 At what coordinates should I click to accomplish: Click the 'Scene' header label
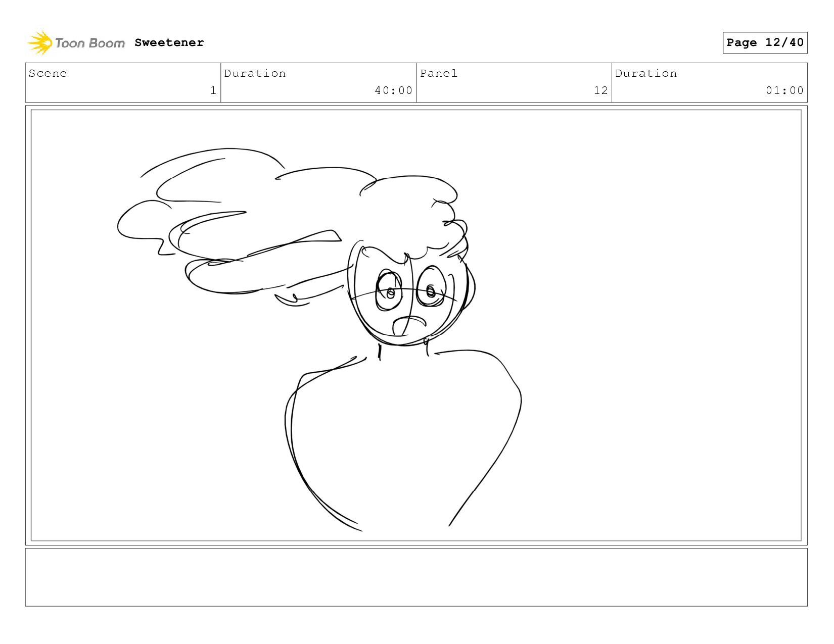click(48, 73)
